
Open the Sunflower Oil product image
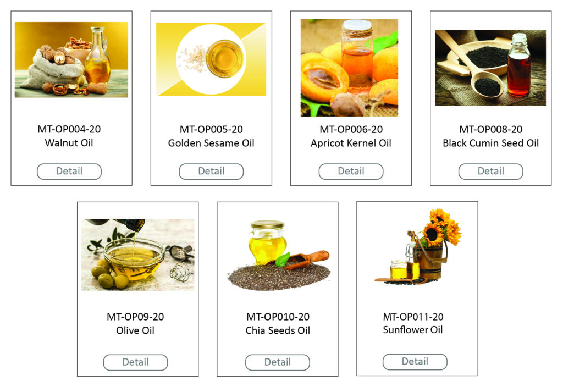tap(418, 247)
